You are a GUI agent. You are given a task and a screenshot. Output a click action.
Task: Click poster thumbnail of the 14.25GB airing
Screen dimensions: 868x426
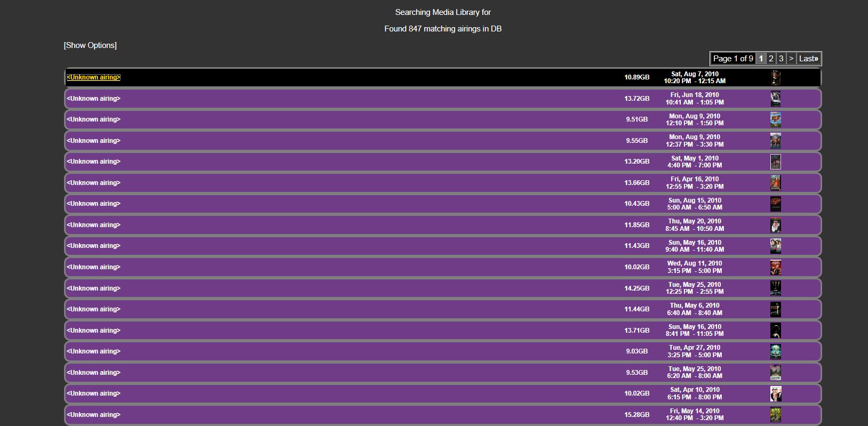(776, 288)
